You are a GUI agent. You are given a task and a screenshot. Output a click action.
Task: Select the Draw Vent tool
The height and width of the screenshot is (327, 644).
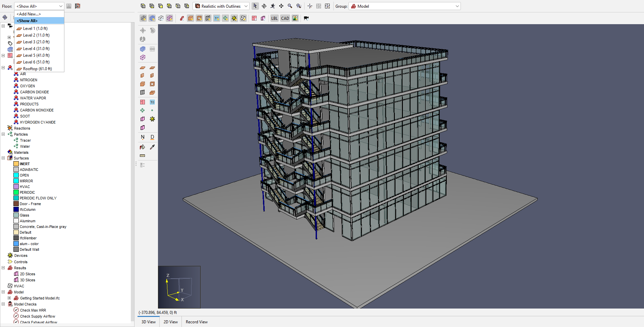[x=143, y=93]
